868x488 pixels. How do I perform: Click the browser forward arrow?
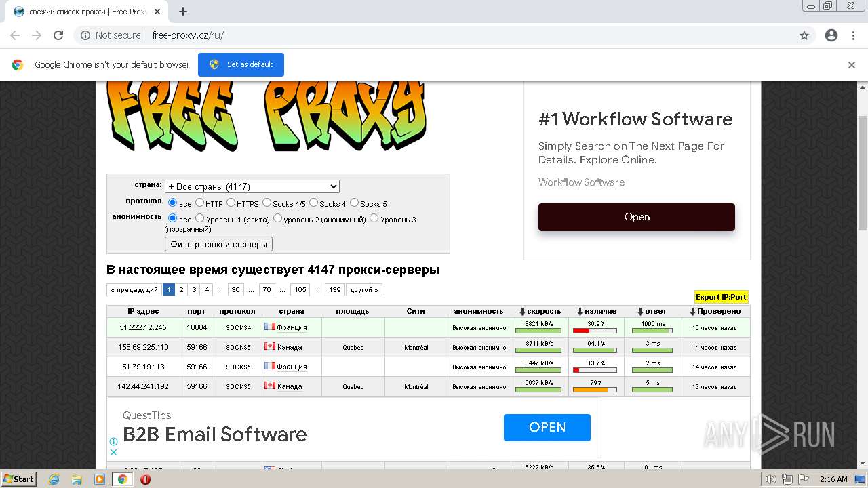click(37, 35)
